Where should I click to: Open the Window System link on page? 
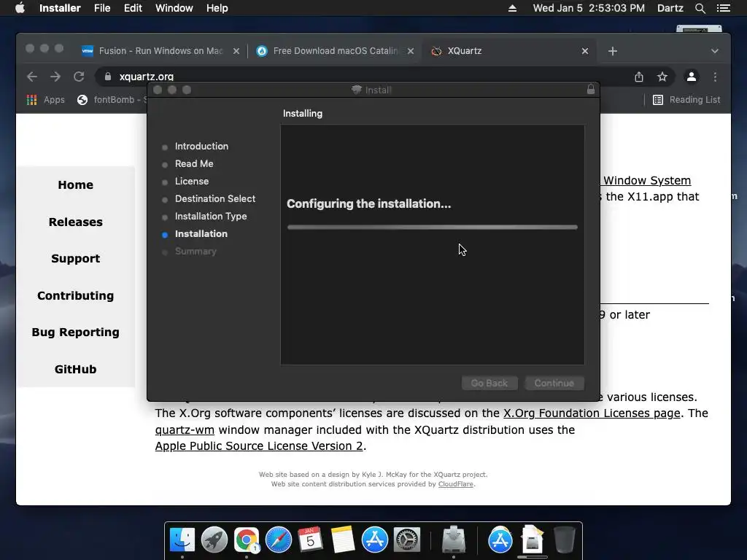click(x=646, y=181)
